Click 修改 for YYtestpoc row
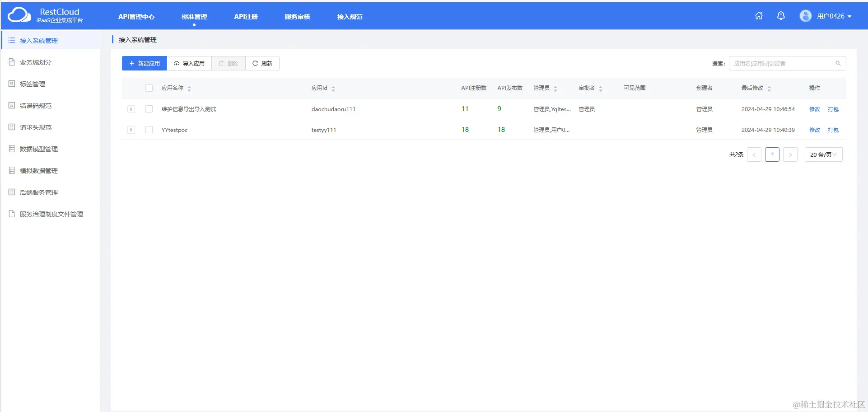The height and width of the screenshot is (412, 868). [x=815, y=130]
